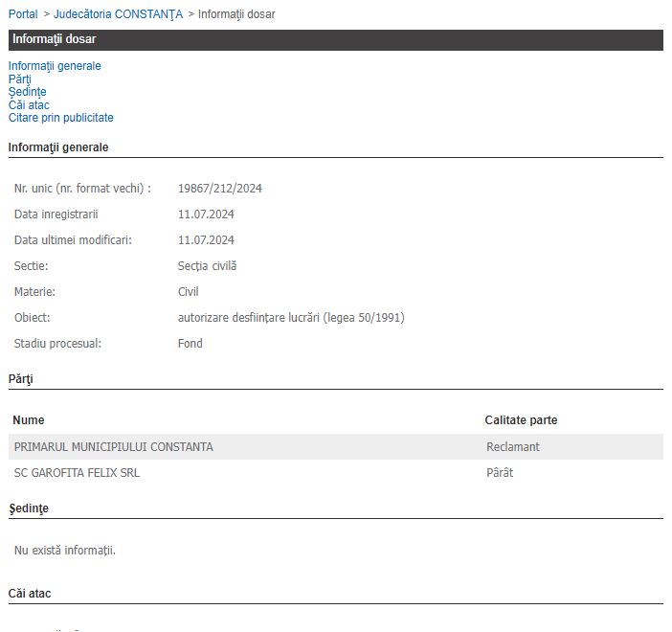Open the Judecătoria CONSTANȚA breadcrumb link
Viewport: 672px width, 632px height.
118,14
